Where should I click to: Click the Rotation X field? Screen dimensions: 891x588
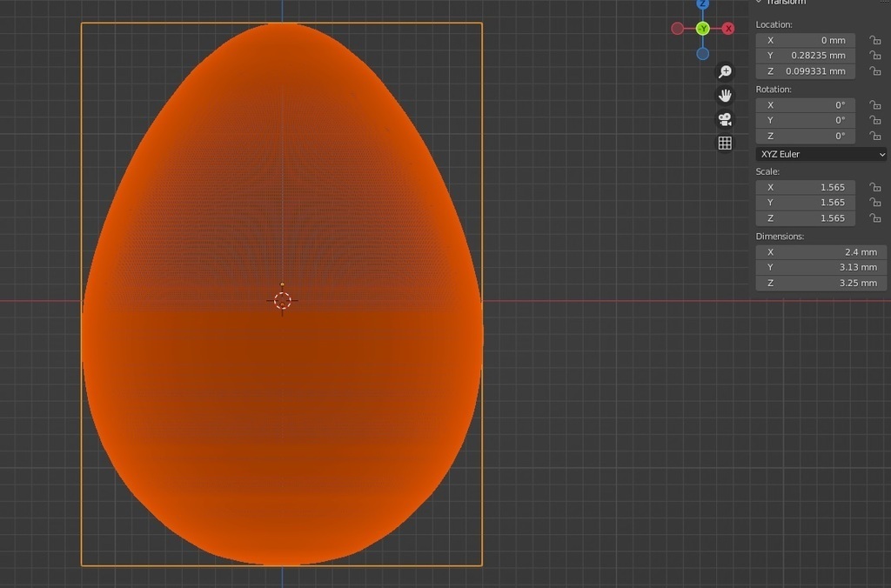(x=805, y=105)
